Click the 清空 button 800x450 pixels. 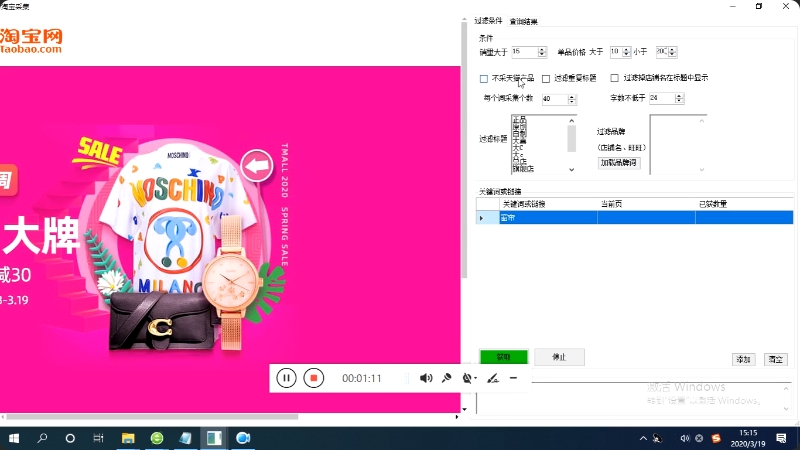[776, 360]
